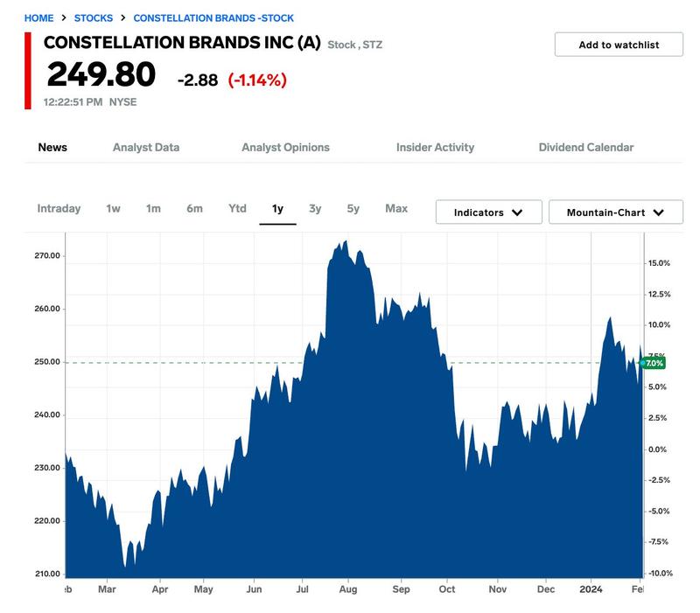
Task: Open the Mountain-Chart type dropdown
Action: point(616,212)
